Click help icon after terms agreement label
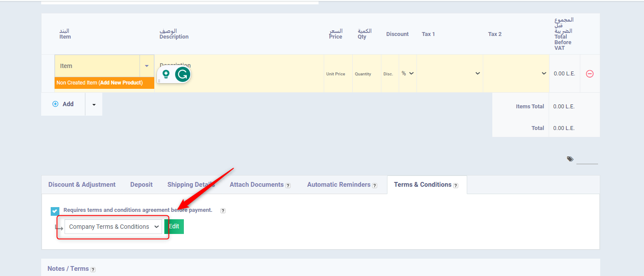644x276 pixels. point(223,211)
